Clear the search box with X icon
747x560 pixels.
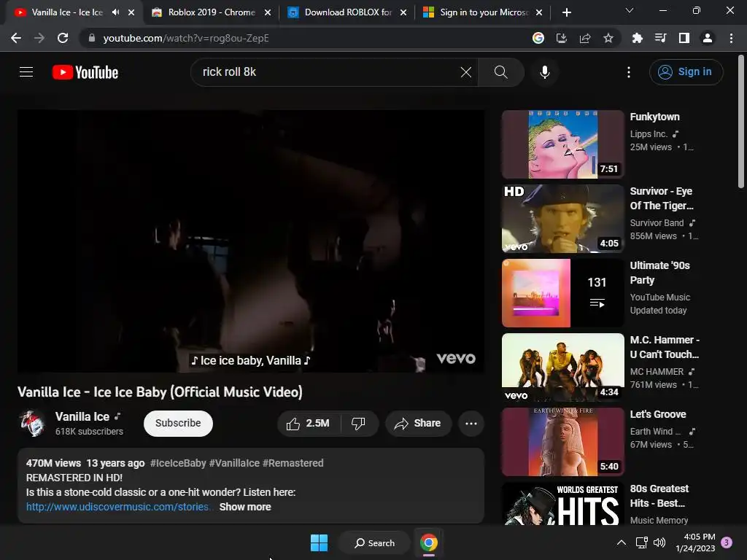[x=466, y=72]
